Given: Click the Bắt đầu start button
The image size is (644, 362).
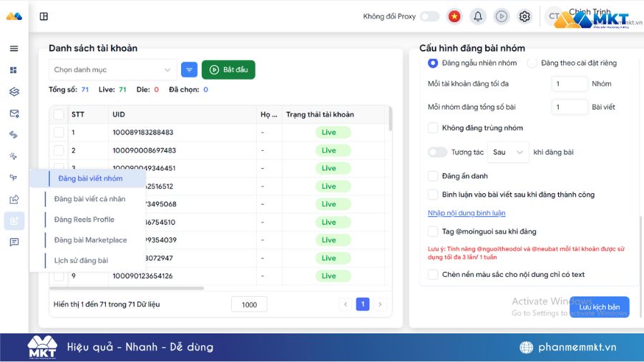Looking at the screenshot, I should (228, 70).
